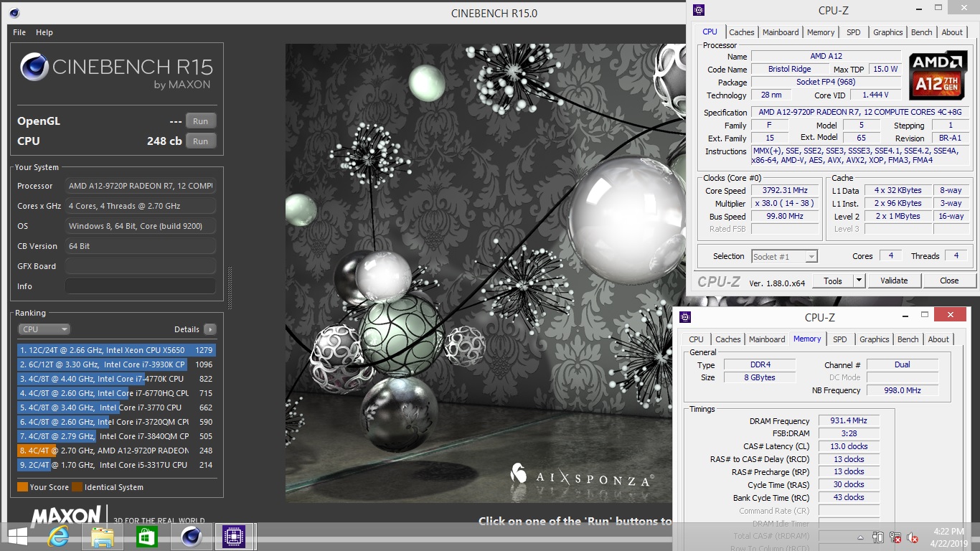Click the GFX Board field
Viewport: 980px width, 551px height.
point(141,266)
